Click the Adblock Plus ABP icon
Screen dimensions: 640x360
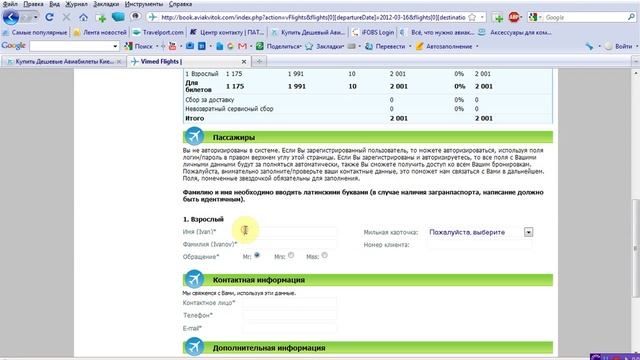(514, 17)
